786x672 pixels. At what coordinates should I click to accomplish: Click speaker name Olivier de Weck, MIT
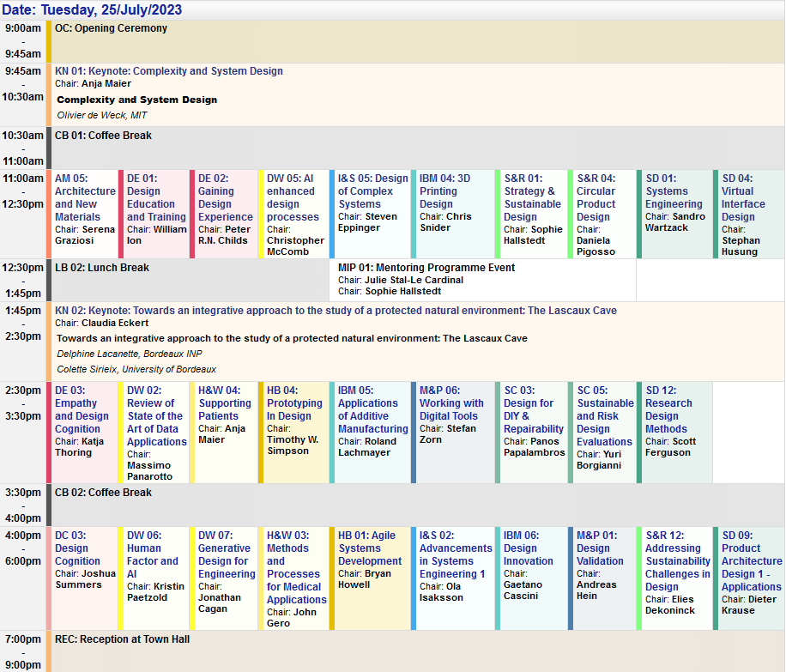coord(102,115)
